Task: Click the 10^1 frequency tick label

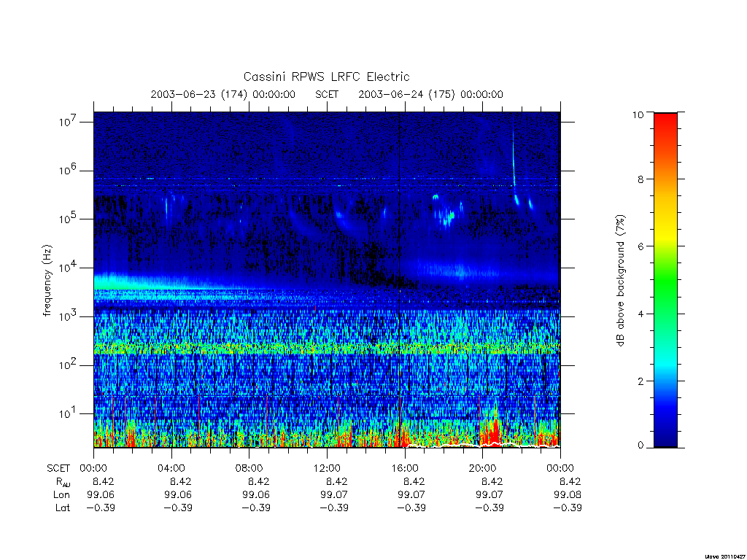Action: (x=69, y=413)
